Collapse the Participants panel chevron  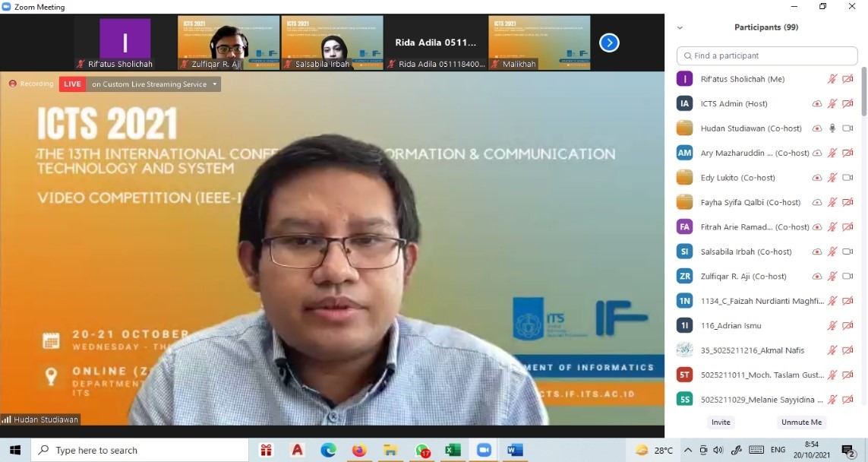[680, 27]
